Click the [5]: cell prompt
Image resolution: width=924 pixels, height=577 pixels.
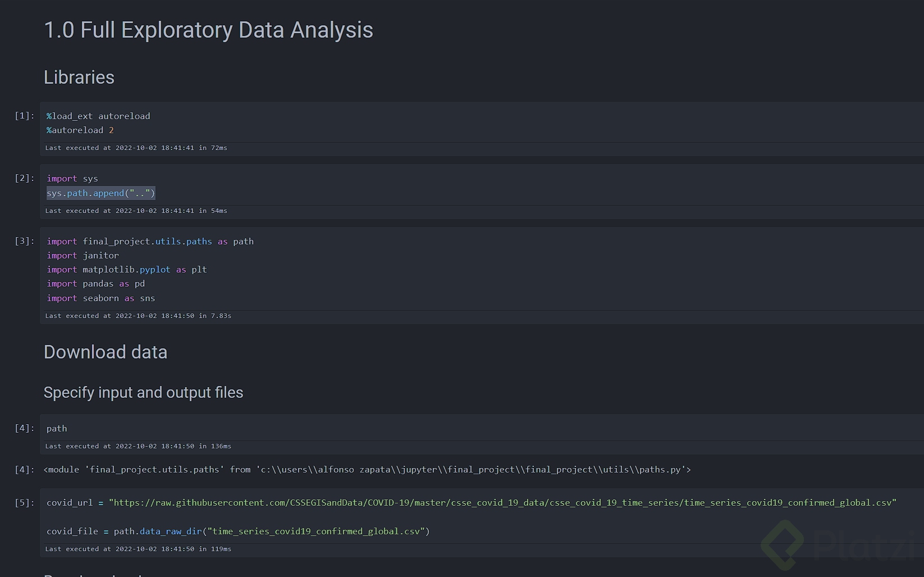coord(25,503)
